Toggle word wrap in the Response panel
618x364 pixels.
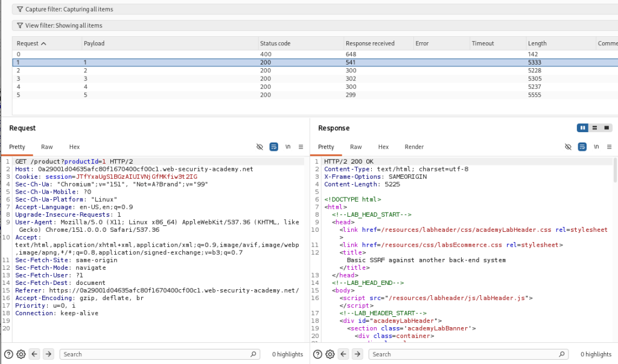[582, 147]
